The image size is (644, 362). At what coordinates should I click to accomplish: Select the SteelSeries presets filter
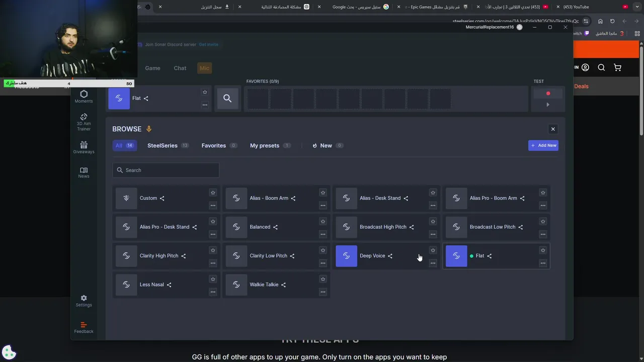tap(168, 145)
